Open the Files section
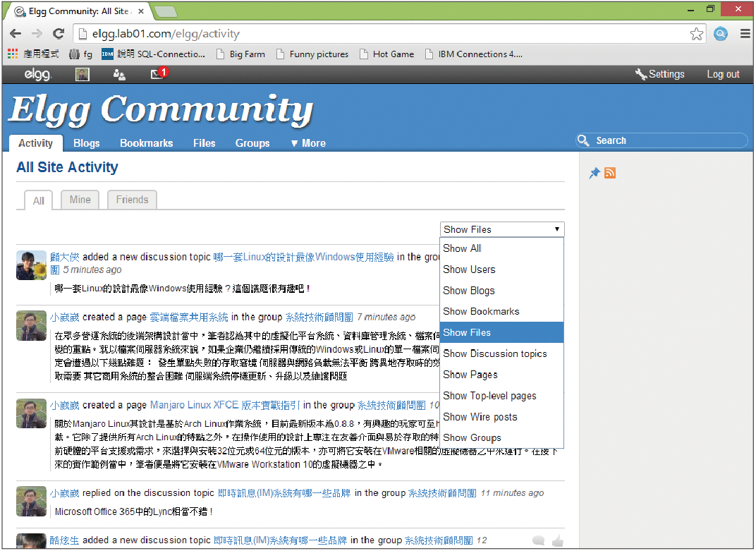 pyautogui.click(x=205, y=143)
